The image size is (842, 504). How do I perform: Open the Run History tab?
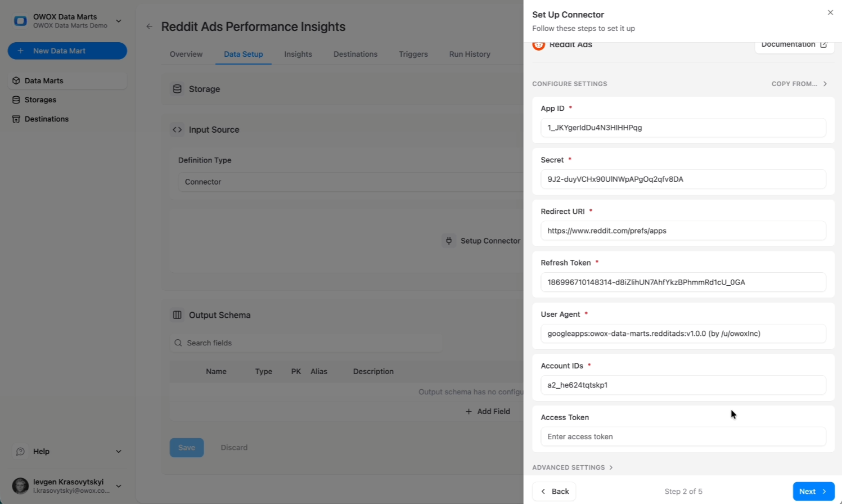click(469, 54)
